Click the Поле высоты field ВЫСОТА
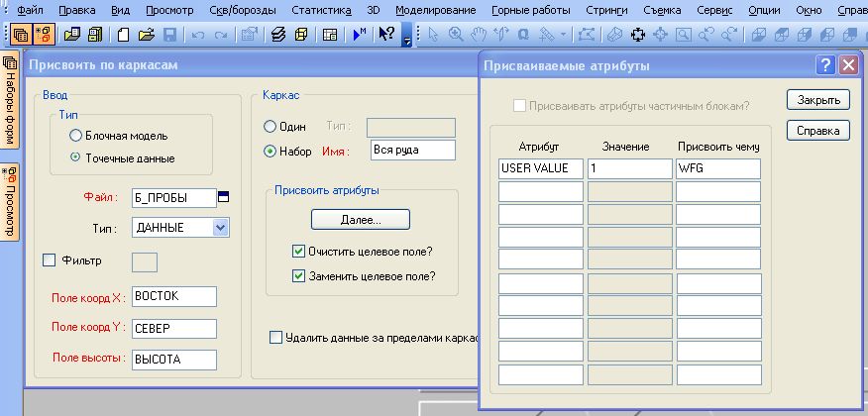Screen dimensions: 868x416 click(173, 360)
